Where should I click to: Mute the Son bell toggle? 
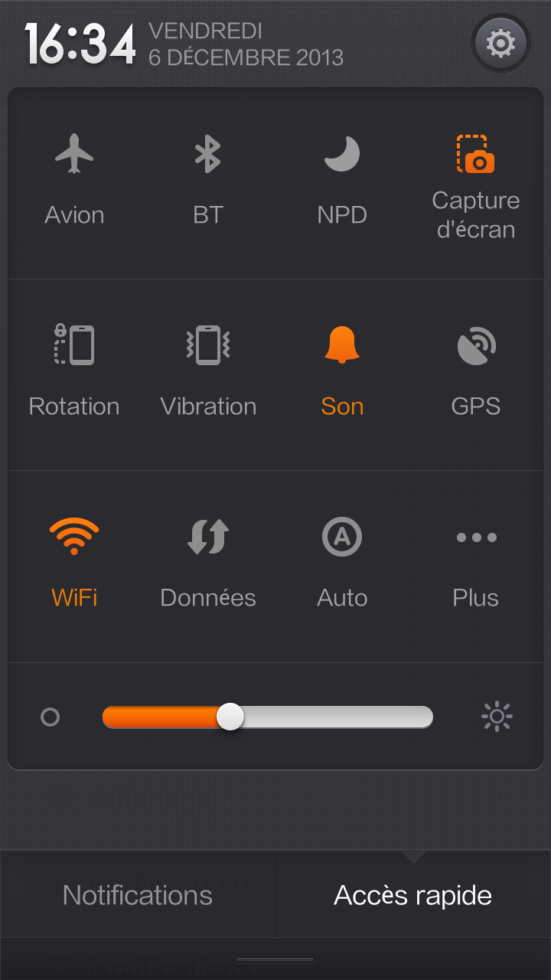tap(342, 346)
